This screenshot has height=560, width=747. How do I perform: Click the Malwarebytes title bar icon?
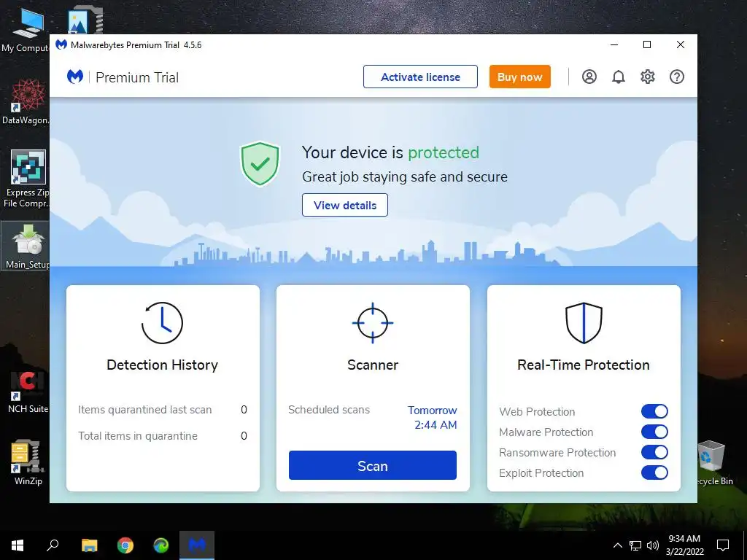pos(61,44)
